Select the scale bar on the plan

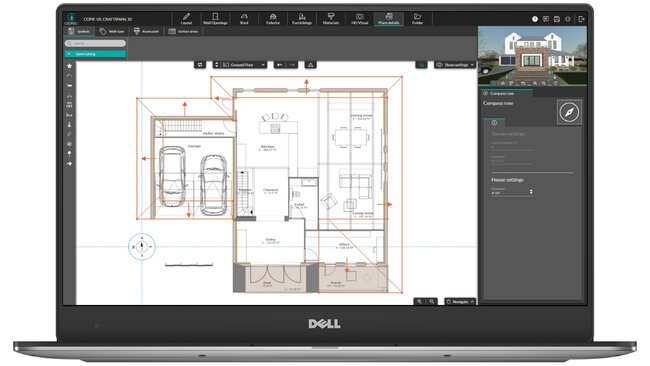[x=189, y=264]
